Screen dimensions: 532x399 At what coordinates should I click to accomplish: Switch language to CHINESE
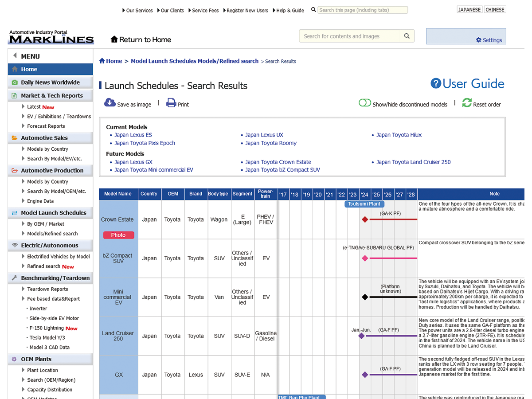[495, 10]
